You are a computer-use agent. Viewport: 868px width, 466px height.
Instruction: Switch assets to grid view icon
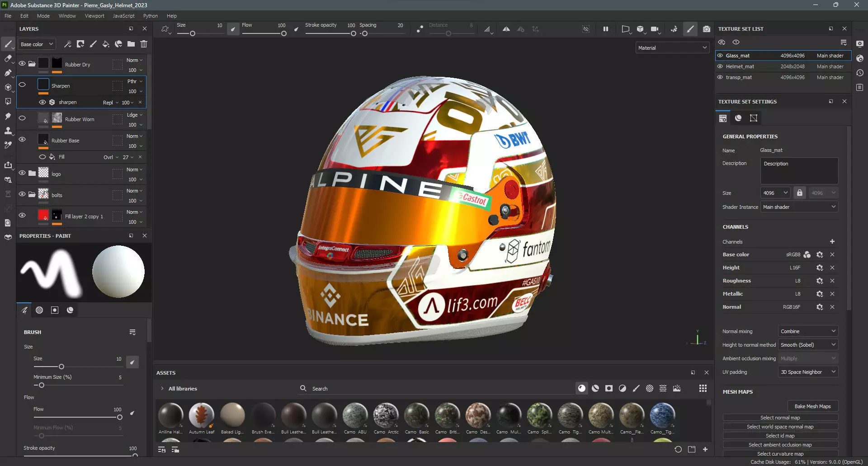pyautogui.click(x=703, y=388)
